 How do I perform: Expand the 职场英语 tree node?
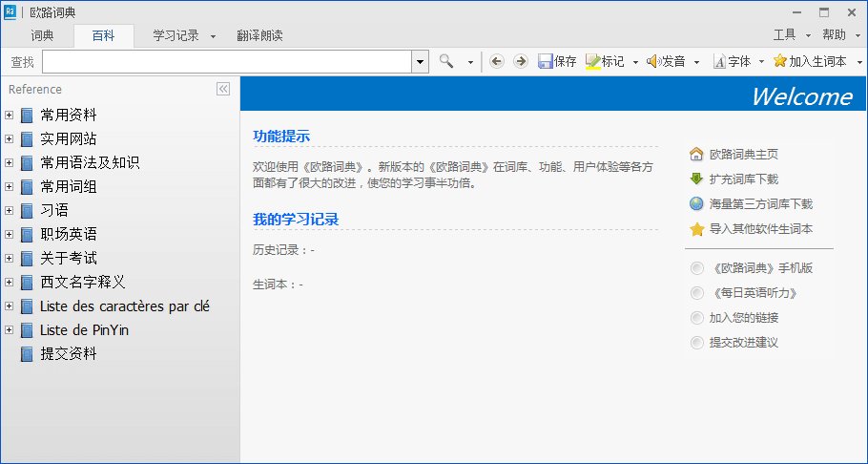click(9, 234)
